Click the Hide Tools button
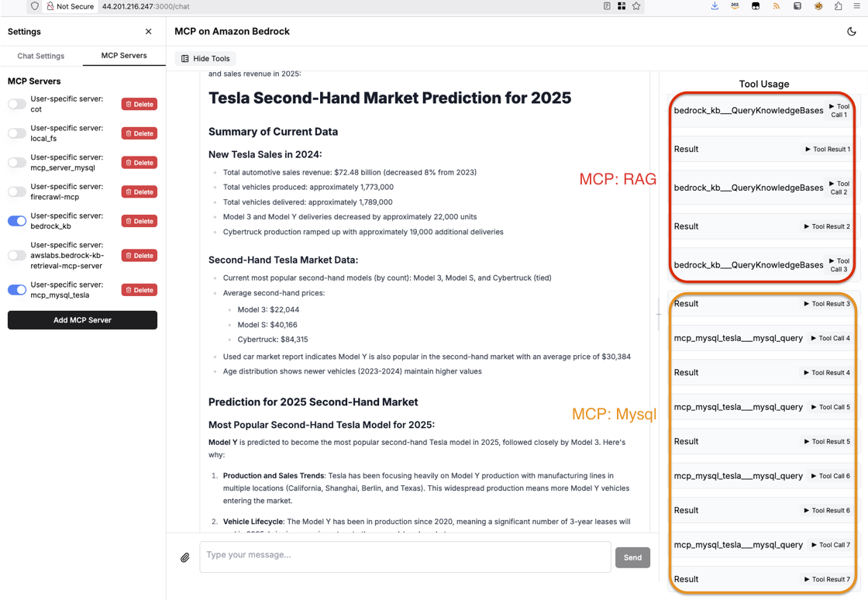868x600 pixels. click(x=205, y=59)
